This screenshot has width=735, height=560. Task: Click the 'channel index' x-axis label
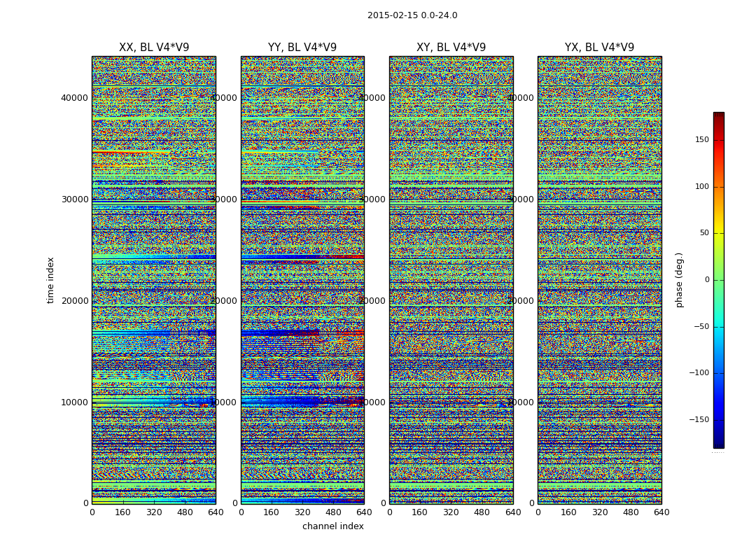(x=332, y=526)
